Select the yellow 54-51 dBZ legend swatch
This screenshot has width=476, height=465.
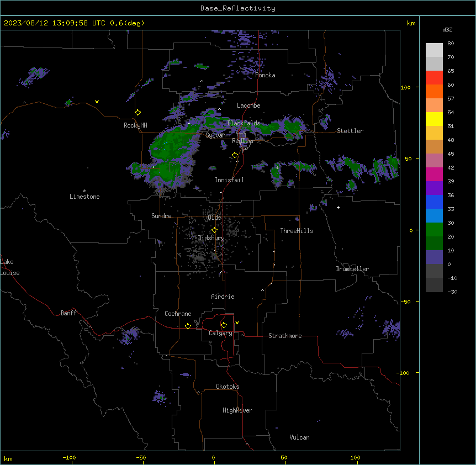(x=434, y=119)
